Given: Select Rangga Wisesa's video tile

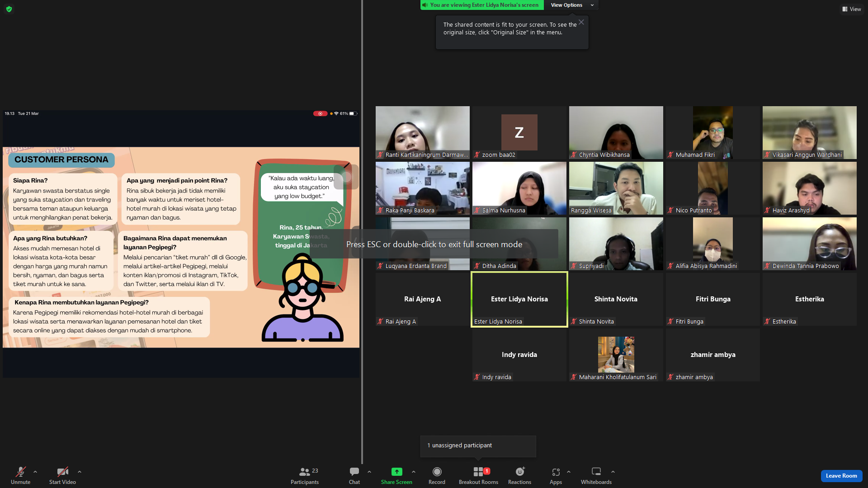Looking at the screenshot, I should pos(616,188).
